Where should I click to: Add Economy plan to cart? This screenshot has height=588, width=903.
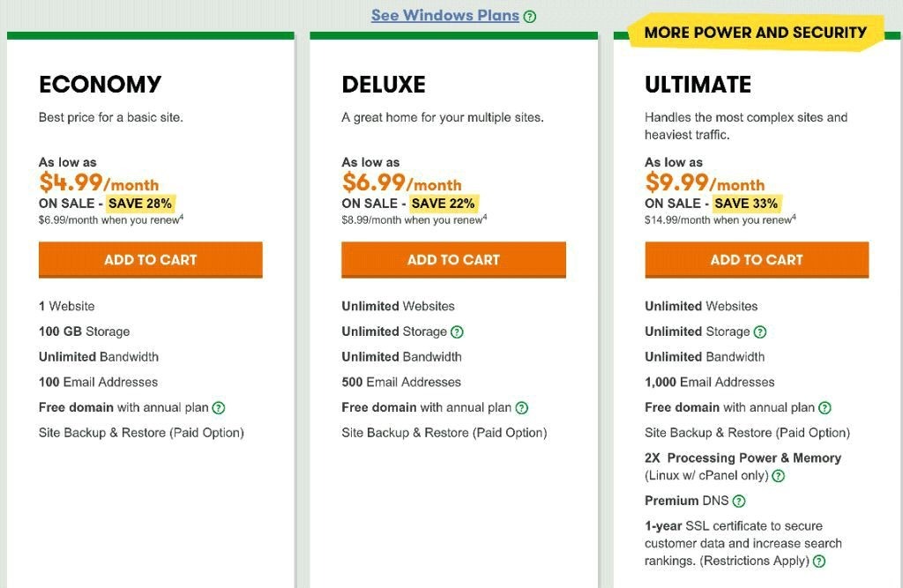click(x=150, y=260)
